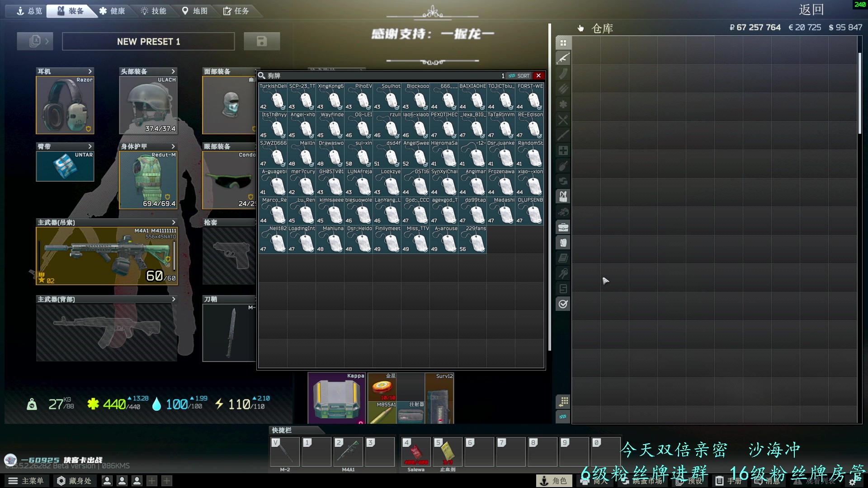This screenshot has width=868, height=488.
Task: Filter stash by melee knife icon
Action: click(x=563, y=135)
